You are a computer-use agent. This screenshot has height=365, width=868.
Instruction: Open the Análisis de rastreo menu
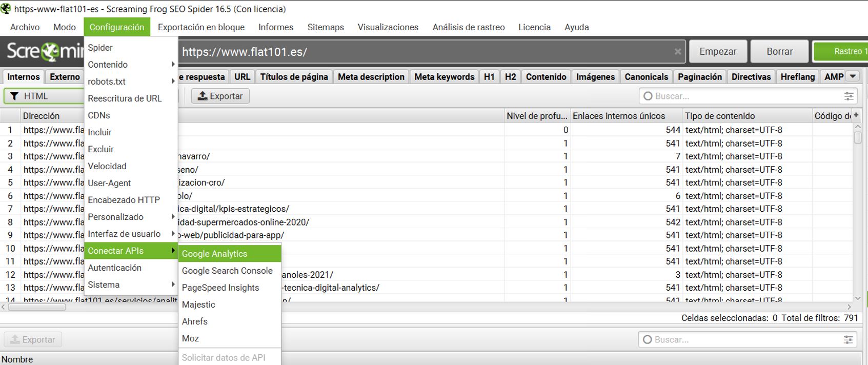[x=469, y=27]
